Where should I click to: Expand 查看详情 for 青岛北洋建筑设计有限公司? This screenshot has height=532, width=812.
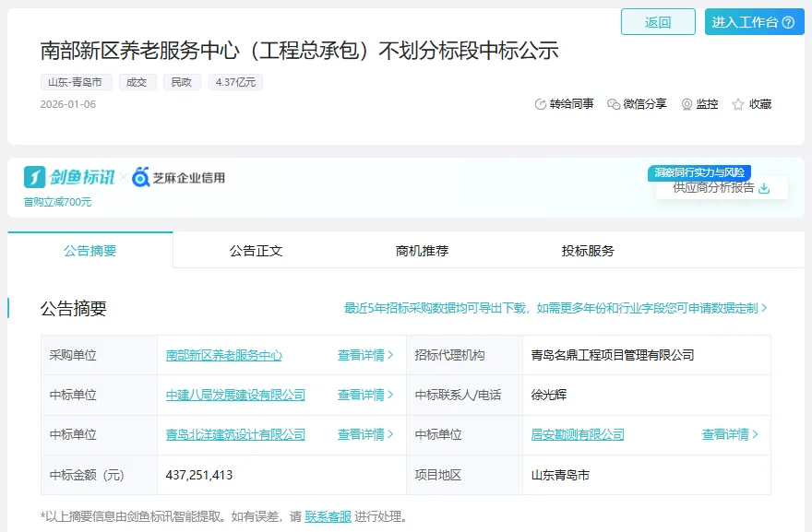coord(365,434)
